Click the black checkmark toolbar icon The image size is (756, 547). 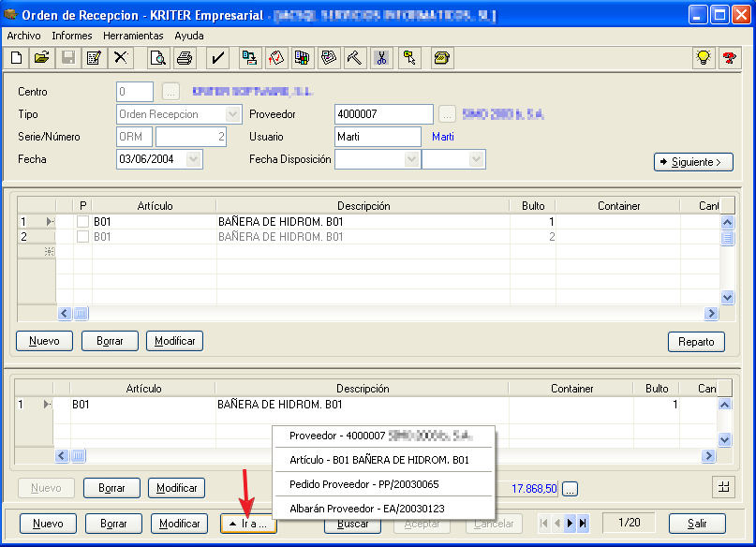click(x=217, y=58)
